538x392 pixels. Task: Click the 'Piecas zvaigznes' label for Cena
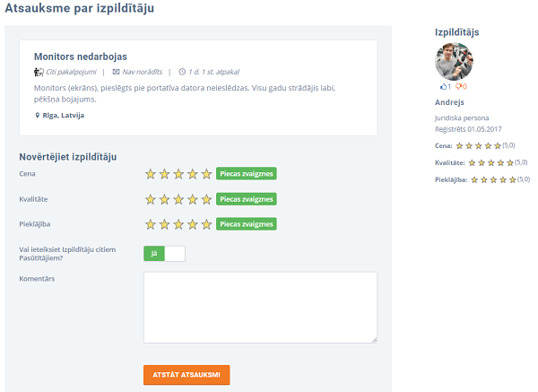tap(246, 174)
